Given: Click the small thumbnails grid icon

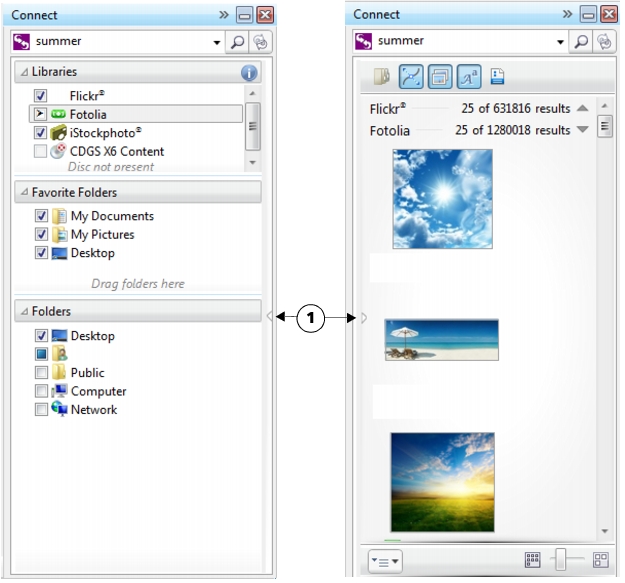Looking at the screenshot, I should coord(532,560).
